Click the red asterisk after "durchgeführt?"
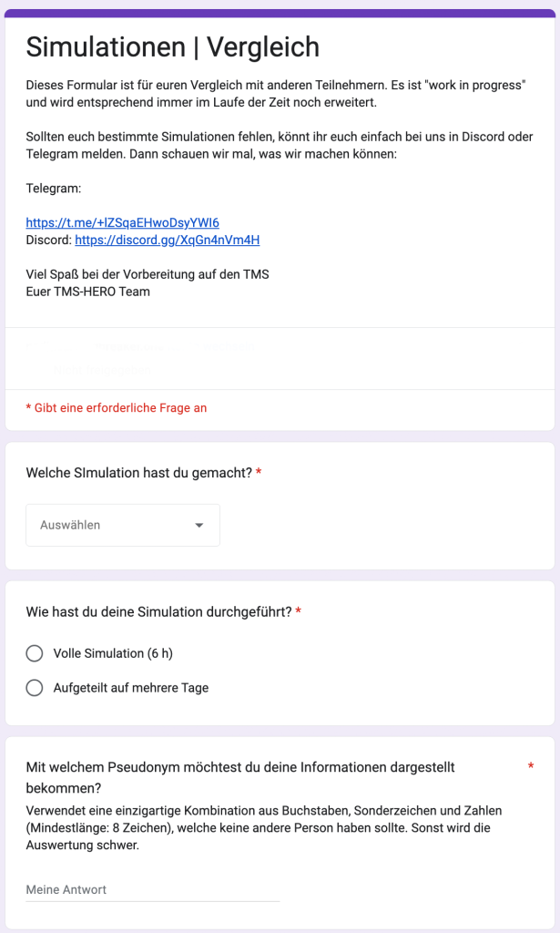The width and height of the screenshot is (560, 933). (x=299, y=611)
